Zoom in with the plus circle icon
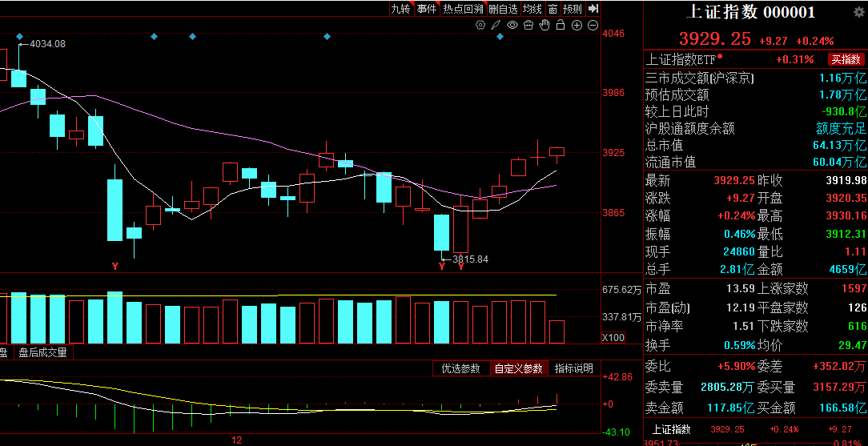The height and width of the screenshot is (446, 868). 577,26
